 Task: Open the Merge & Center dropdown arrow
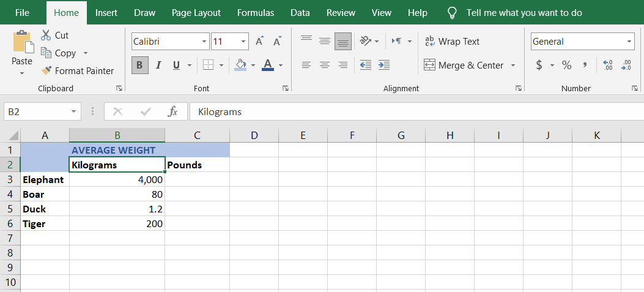513,66
